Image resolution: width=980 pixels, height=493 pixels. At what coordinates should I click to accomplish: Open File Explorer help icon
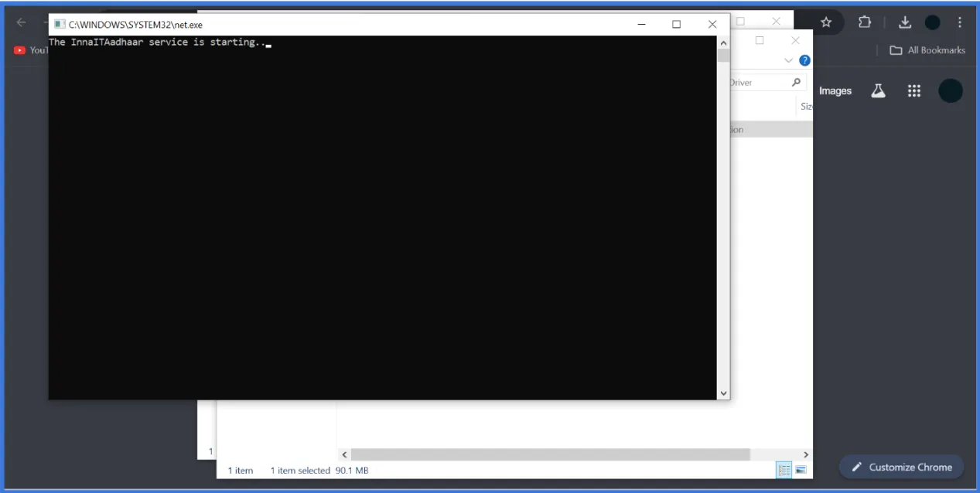(804, 60)
